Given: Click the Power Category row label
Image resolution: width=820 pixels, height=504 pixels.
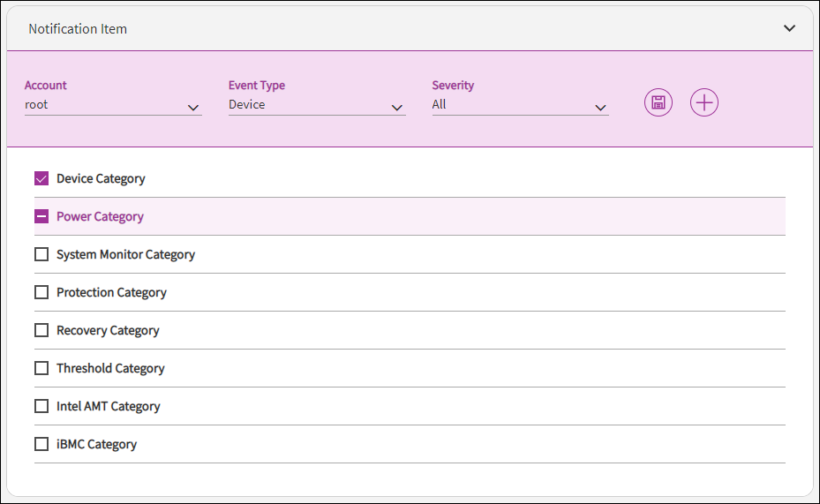Looking at the screenshot, I should point(100,216).
